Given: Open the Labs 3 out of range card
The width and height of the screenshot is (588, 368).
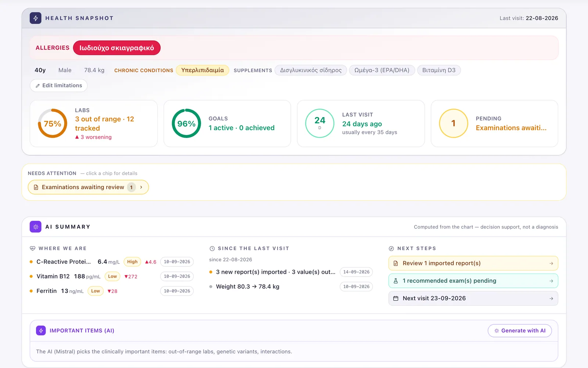Looking at the screenshot, I should pyautogui.click(x=94, y=124).
